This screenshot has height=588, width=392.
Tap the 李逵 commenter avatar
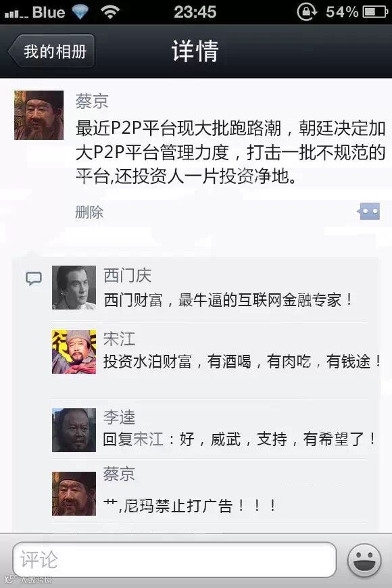point(74,430)
